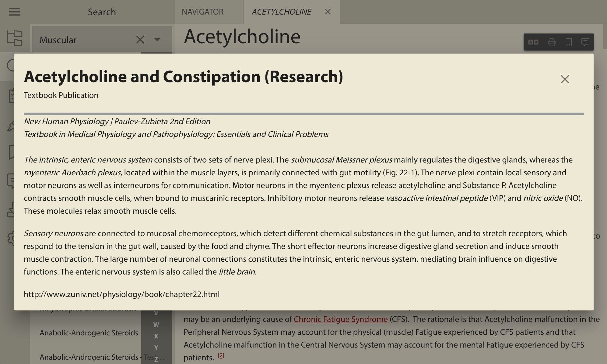This screenshot has height=364, width=607.
Task: Switch to the Navigator tab
Action: click(202, 12)
